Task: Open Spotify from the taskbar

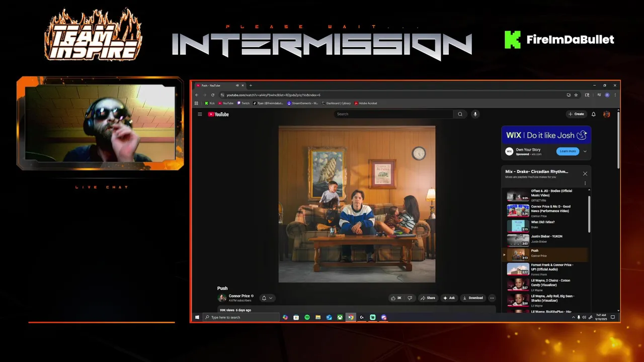Action: 307,317
